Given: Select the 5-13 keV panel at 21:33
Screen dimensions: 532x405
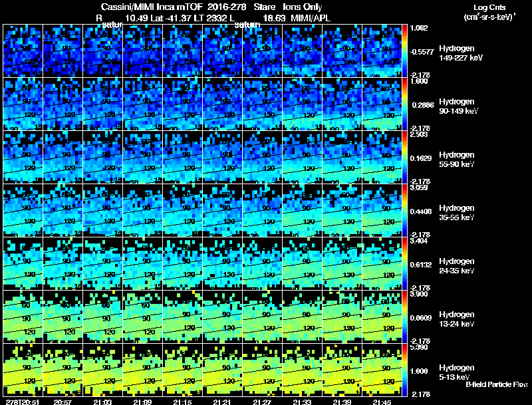Looking at the screenshot, I should [x=302, y=370].
